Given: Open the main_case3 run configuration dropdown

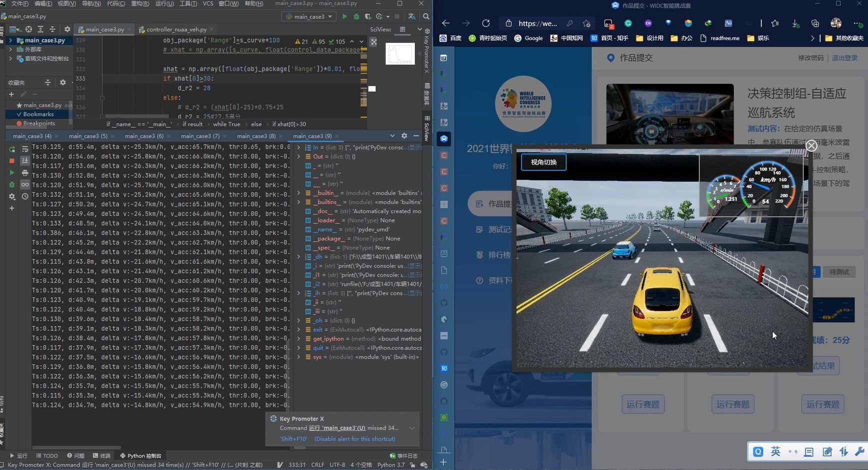Looking at the screenshot, I should pyautogui.click(x=309, y=16).
